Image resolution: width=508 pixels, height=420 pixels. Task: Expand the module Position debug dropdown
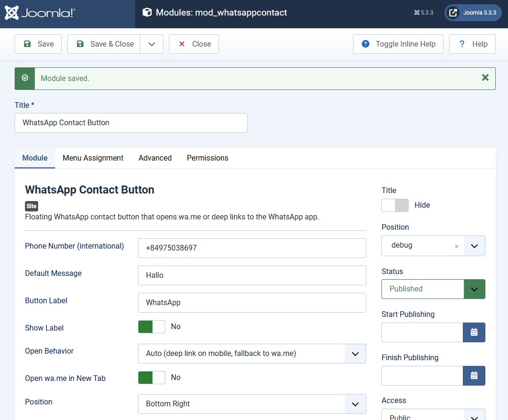pos(474,246)
